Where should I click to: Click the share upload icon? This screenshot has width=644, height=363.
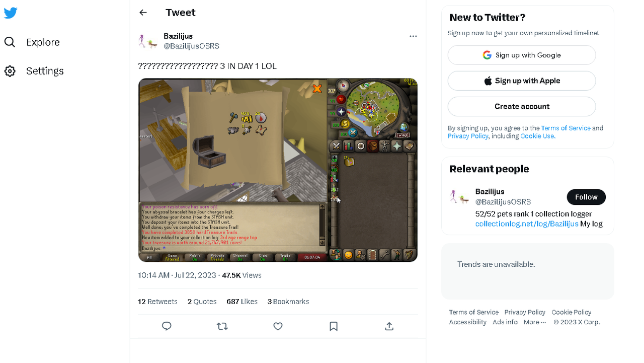pos(389,326)
